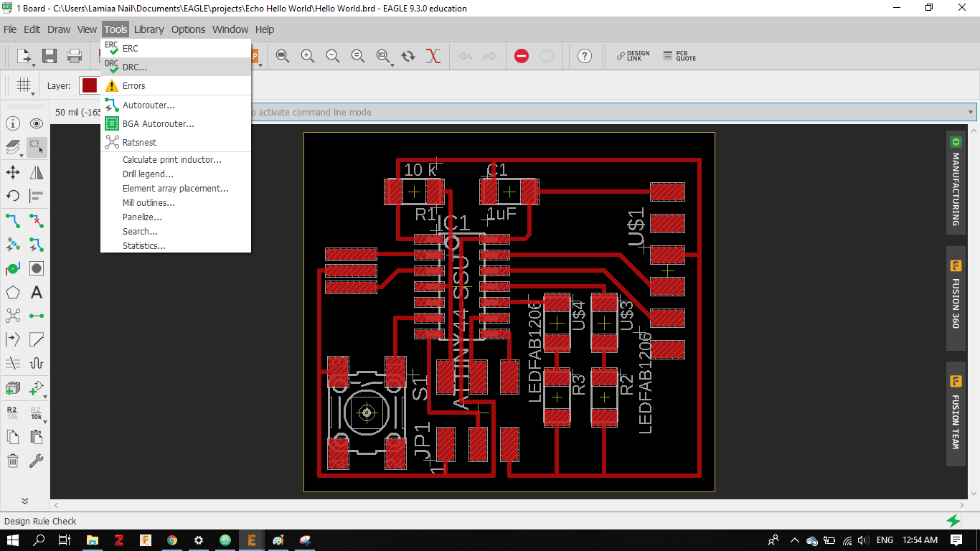Expand the command line history dropdown
Viewport: 980px width, 551px height.
tap(971, 113)
